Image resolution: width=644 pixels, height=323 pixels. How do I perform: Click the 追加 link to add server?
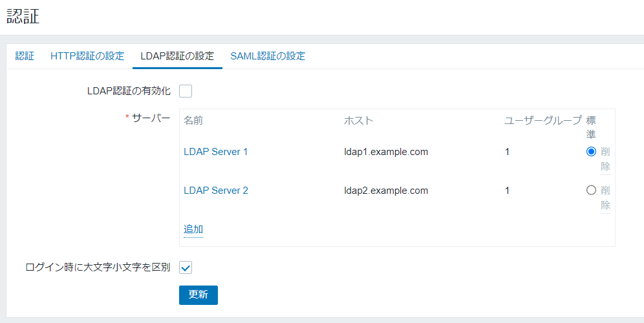coord(193,229)
